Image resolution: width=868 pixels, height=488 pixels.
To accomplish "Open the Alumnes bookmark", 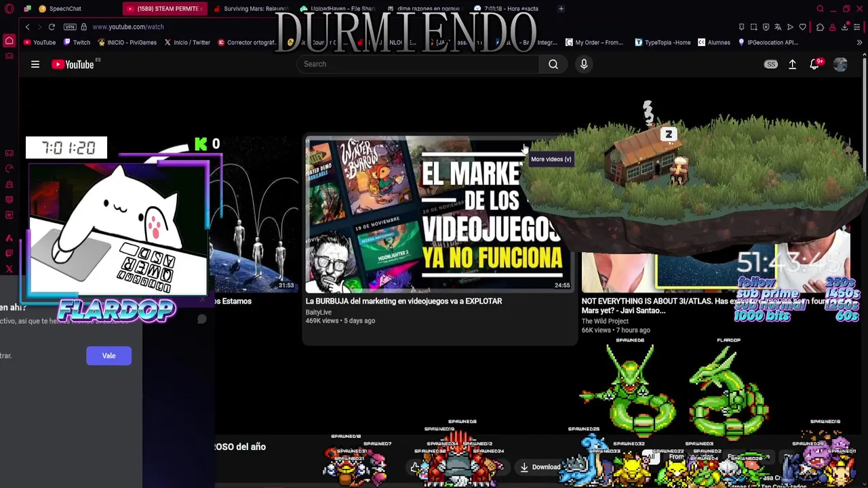I will click(x=714, y=42).
